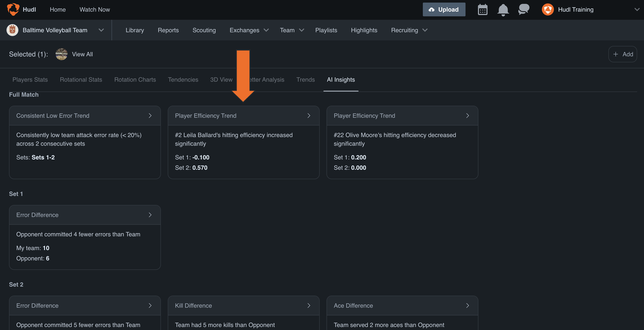Image resolution: width=644 pixels, height=330 pixels.
Task: Click the Balltime Volleyball Team avatar icon
Action: point(12,30)
